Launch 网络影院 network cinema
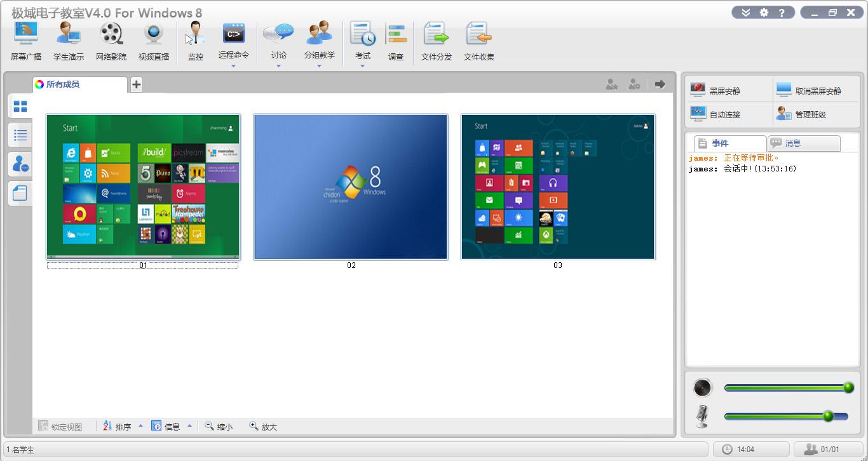Viewport: 868px width, 461px height. [111, 41]
